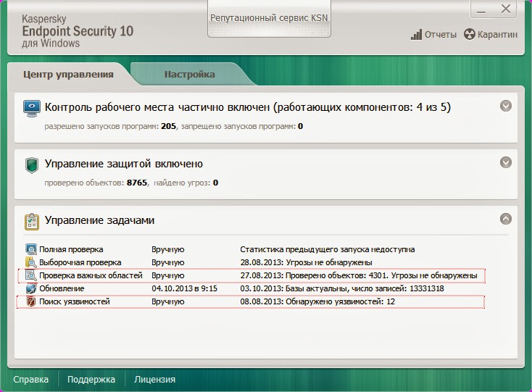This screenshot has width=532, height=392.
Task: Click the schedule 04.10.2013 в 9:15
Action: click(185, 288)
